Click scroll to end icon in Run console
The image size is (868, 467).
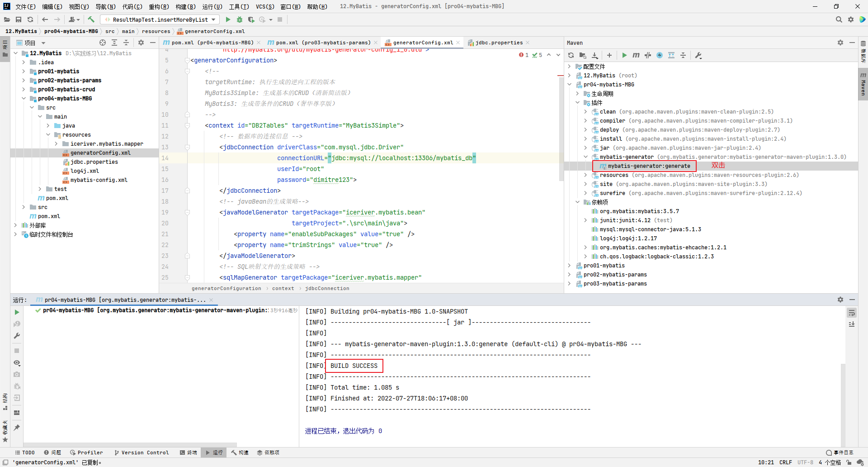click(852, 324)
